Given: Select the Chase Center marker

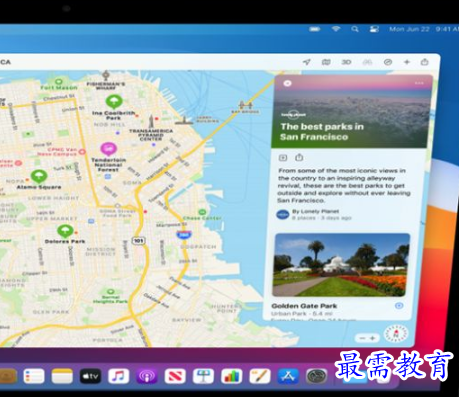Looking at the screenshot, I should point(202,212).
